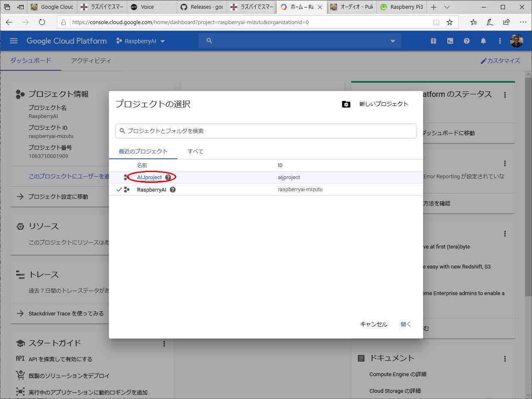Switch to the Voice browser tab
Screen dimensions: 532x399
tap(151, 7)
